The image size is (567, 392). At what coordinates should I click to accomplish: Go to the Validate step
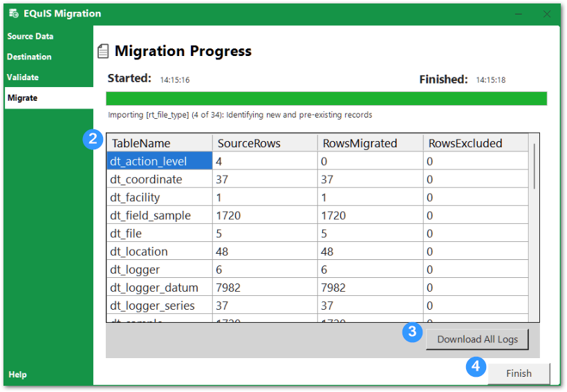pyautogui.click(x=23, y=77)
